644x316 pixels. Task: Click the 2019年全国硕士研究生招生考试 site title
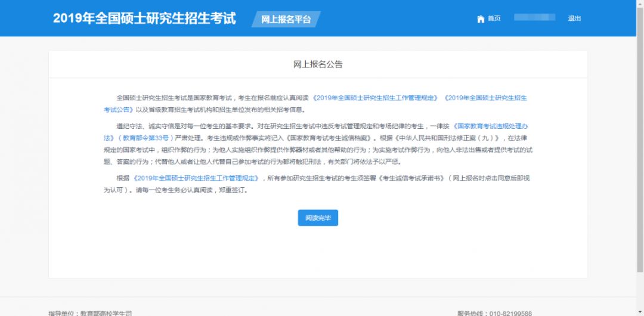point(144,18)
